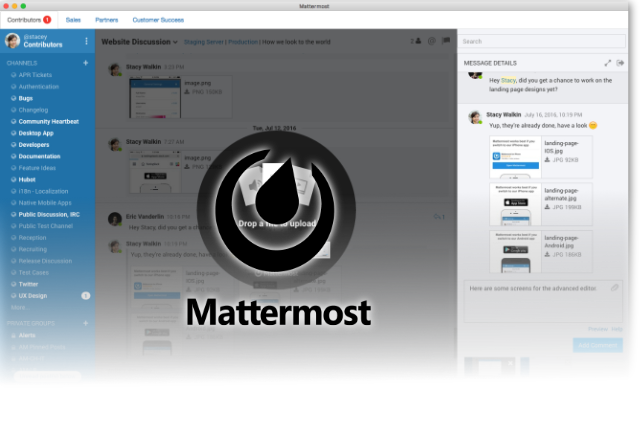Open landing-page-IOS.jpg thumbnail in sidebar

[x=515, y=157]
